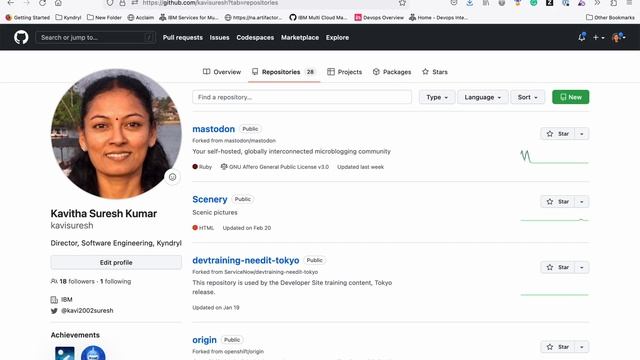Open the Language filter dropdown
Image resolution: width=640 pixels, height=360 pixels.
click(x=482, y=97)
